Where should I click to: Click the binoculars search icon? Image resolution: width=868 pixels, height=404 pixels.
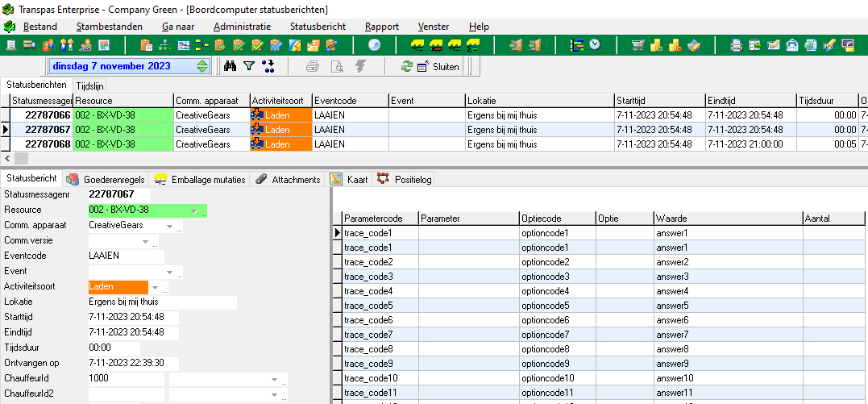pos(230,66)
